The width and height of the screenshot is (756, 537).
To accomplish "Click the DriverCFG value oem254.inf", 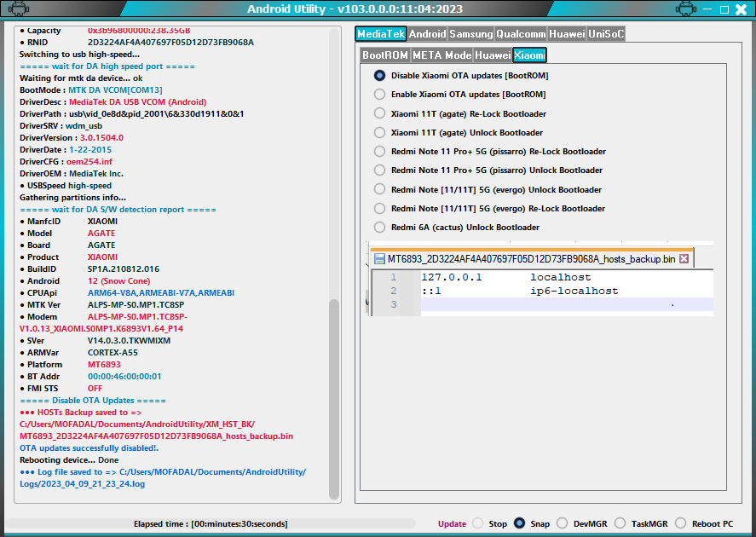I will point(89,161).
